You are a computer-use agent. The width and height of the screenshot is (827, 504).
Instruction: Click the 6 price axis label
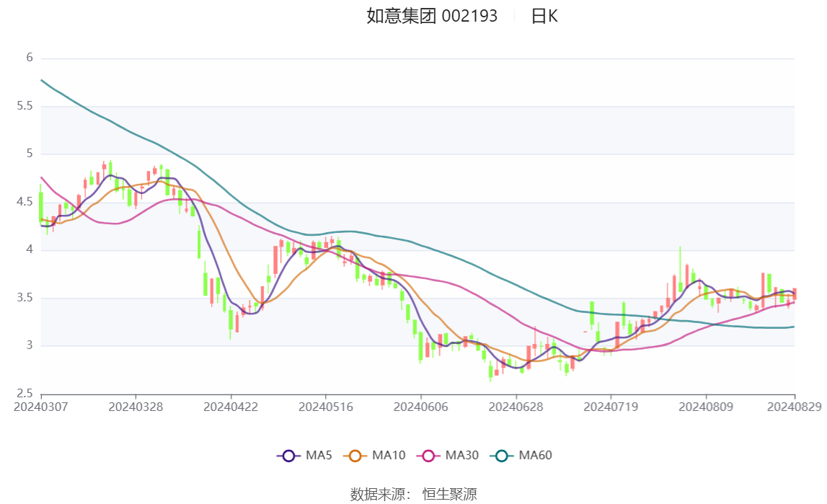pos(30,58)
